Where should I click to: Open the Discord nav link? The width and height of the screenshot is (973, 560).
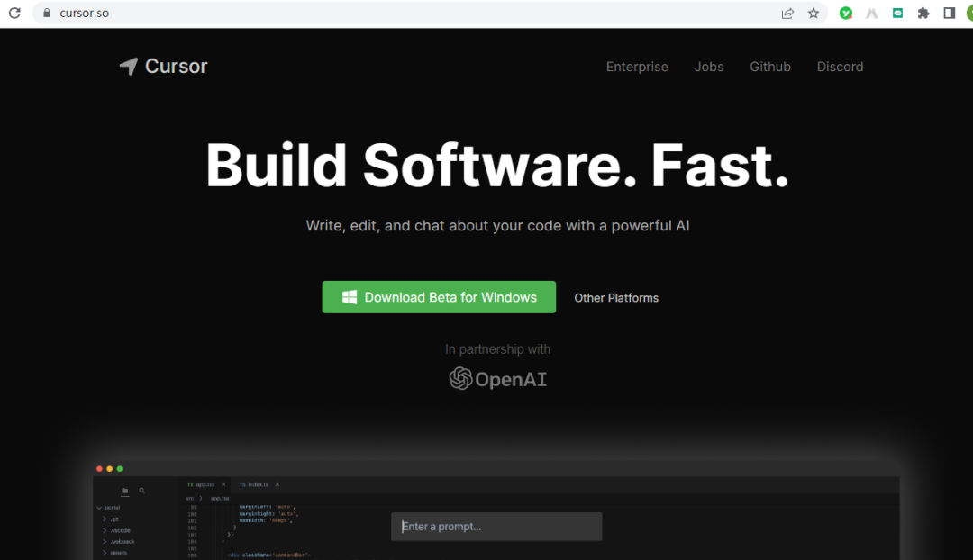(840, 67)
